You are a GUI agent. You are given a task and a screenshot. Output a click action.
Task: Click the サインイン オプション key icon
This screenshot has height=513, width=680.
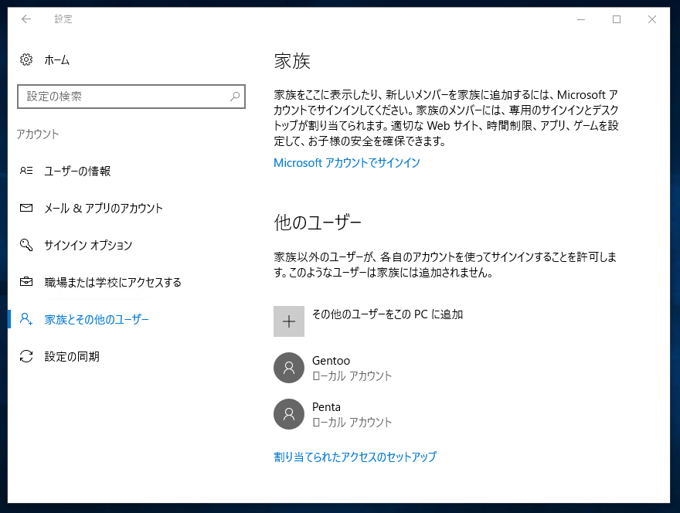coord(26,245)
